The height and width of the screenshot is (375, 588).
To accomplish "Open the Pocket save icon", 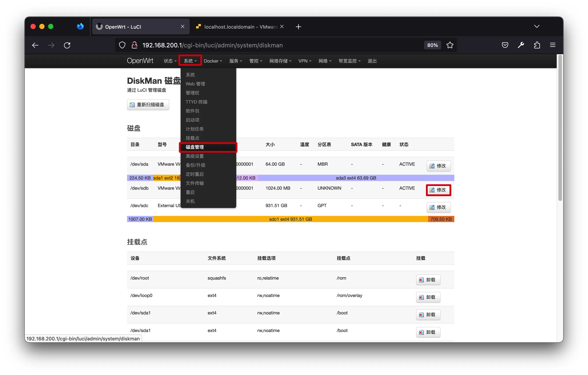I will pyautogui.click(x=505, y=45).
